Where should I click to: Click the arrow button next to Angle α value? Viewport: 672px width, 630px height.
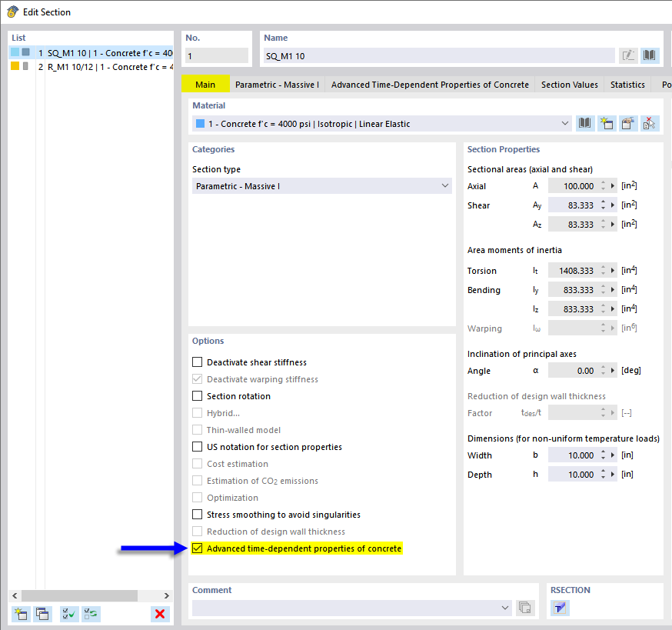pos(613,371)
